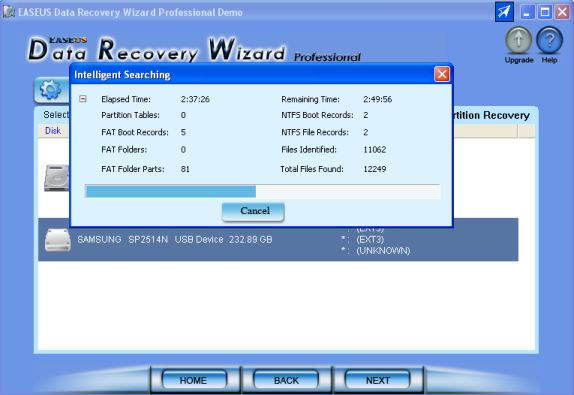Maximize the main window
574x395 pixels.
[x=545, y=12]
